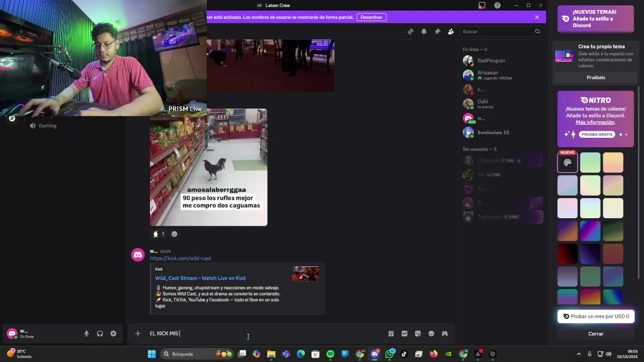Open the game controller apps icon
The height and width of the screenshot is (362, 644).
(445, 333)
